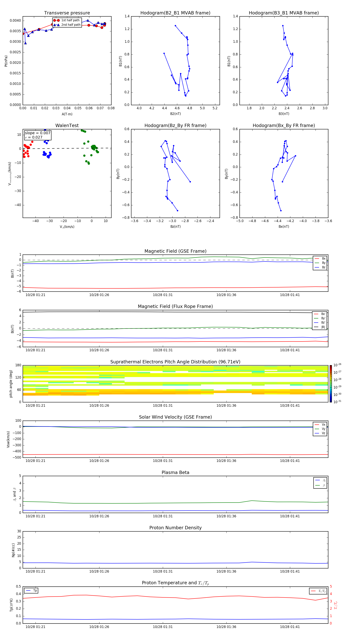
Task: Click the 'Hodogram(Bx_By FR frame)' title
Action: point(284,125)
